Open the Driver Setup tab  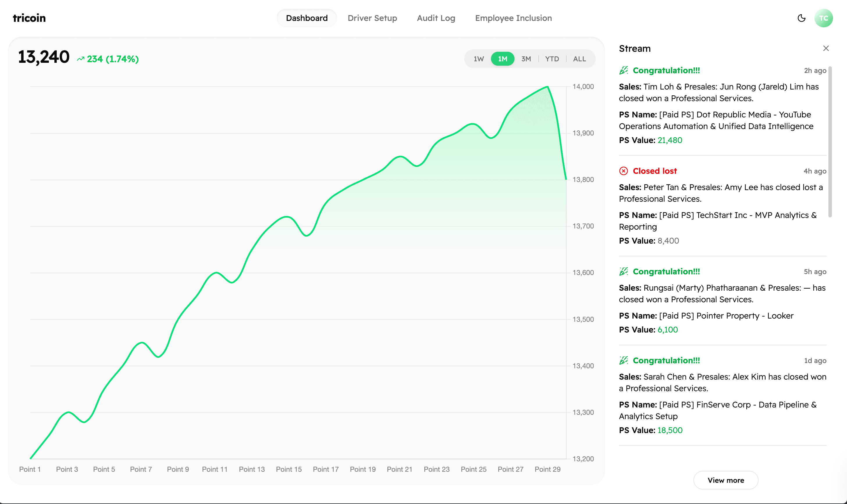click(x=372, y=18)
